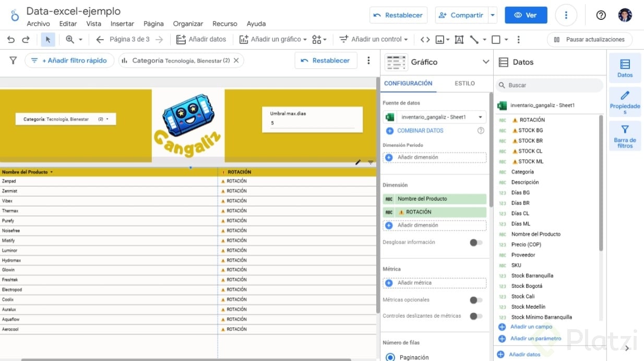This screenshot has width=644, height=361.
Task: Open the user account avatar
Action: point(625,15)
